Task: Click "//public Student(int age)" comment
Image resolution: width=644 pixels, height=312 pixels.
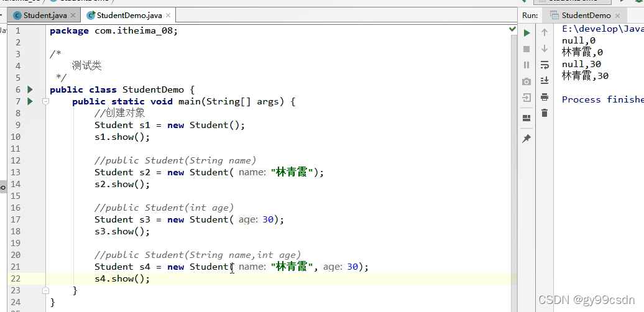Action: [x=164, y=208]
